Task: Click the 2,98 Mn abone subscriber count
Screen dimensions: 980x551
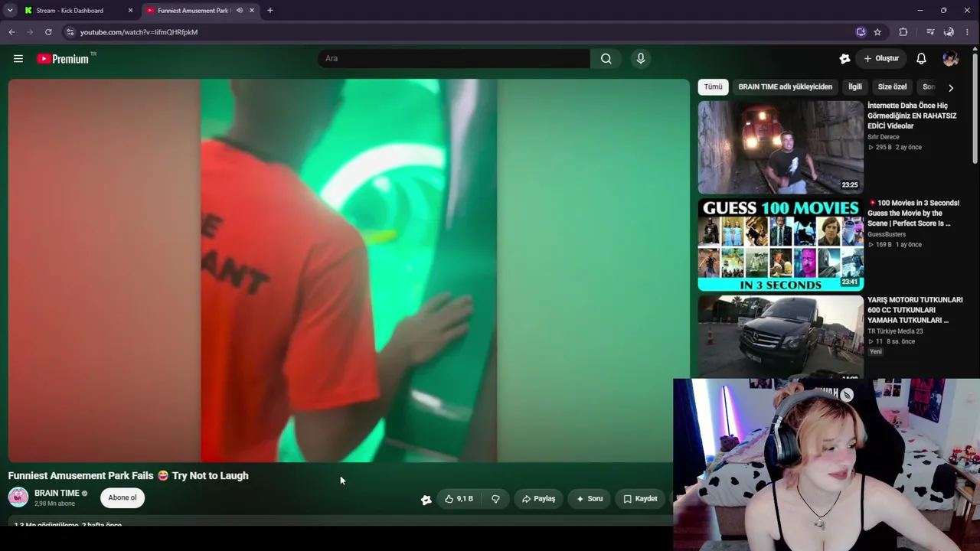Action: point(54,504)
